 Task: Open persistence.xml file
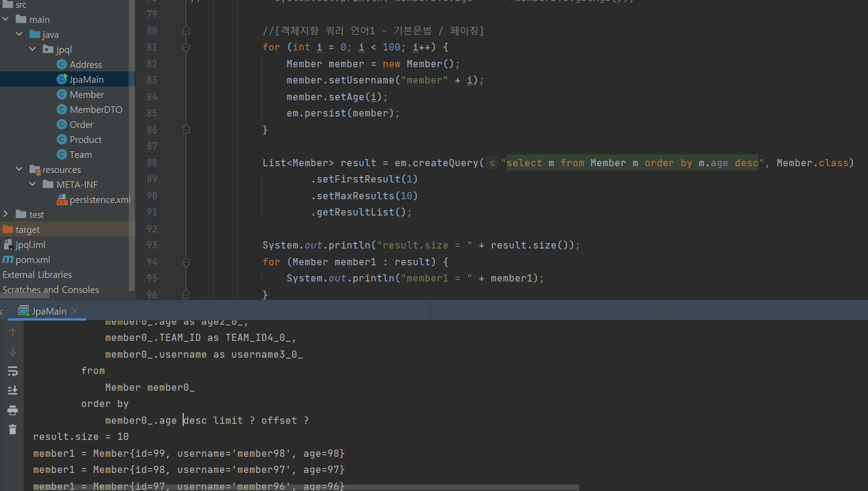coord(100,199)
